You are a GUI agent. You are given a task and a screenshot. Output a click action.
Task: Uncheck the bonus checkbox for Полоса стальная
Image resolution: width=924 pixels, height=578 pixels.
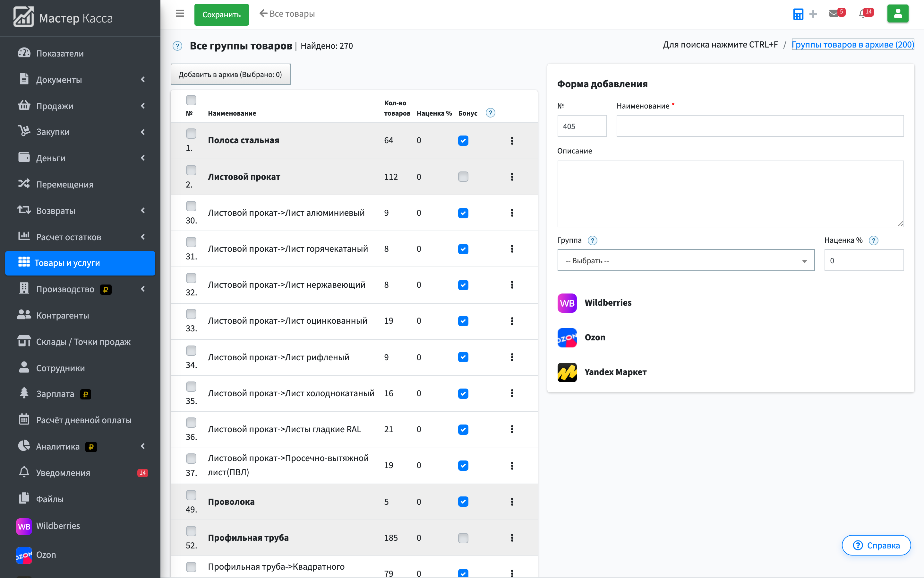click(x=463, y=141)
